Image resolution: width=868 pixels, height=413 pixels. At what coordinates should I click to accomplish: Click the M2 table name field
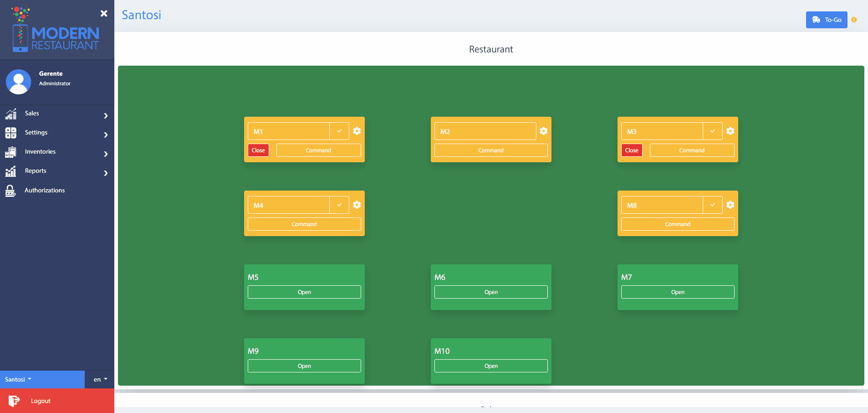[x=485, y=131]
